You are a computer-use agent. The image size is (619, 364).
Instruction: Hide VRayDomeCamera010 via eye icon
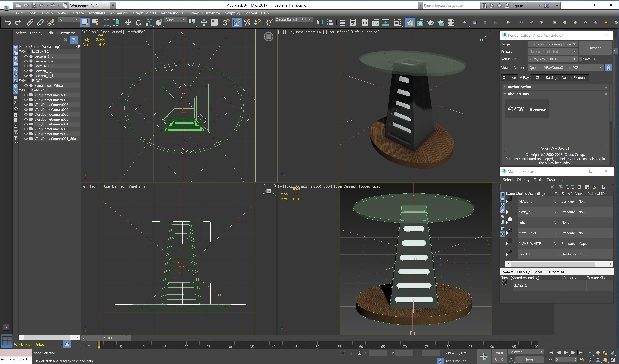point(26,95)
